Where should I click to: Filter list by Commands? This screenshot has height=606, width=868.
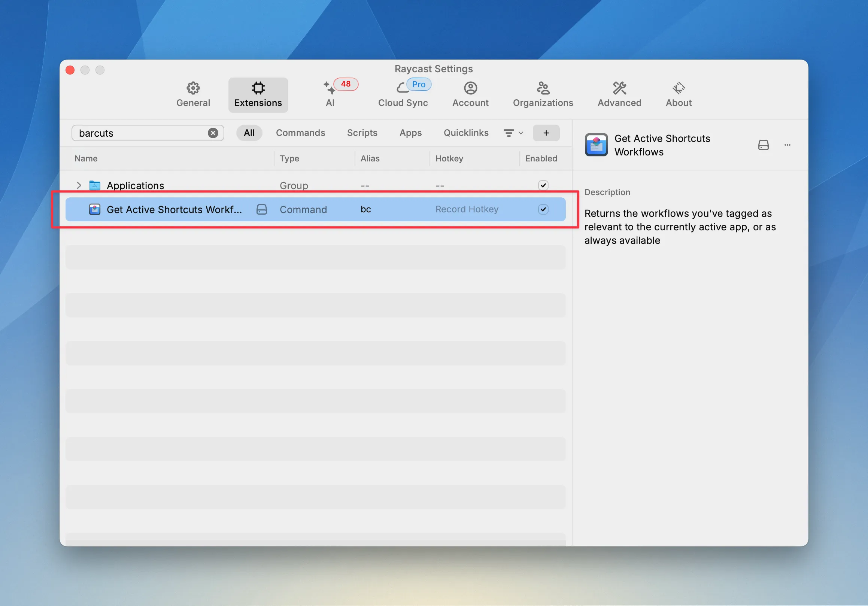(x=300, y=133)
